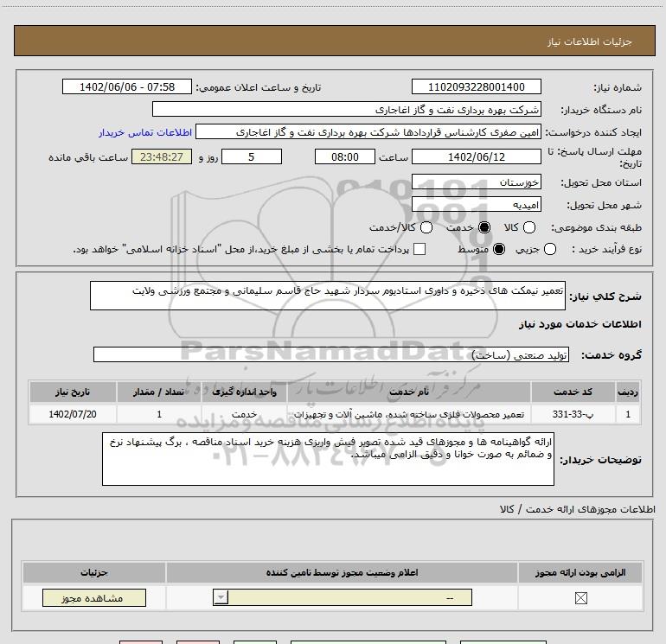Screen dimensions: 666x644
Task: Click the اطلاعات مجوزهای ارائه خدمت / کالا heading
Action: click(x=577, y=509)
